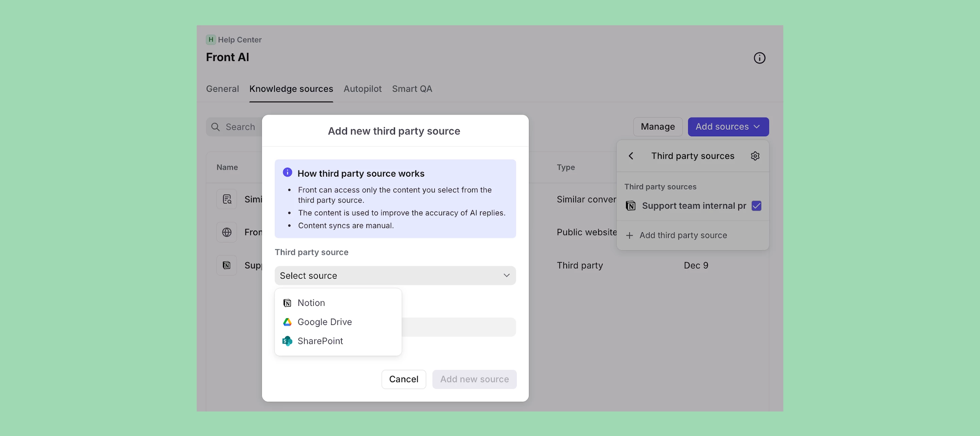Open the Smart QA tab

coord(412,89)
